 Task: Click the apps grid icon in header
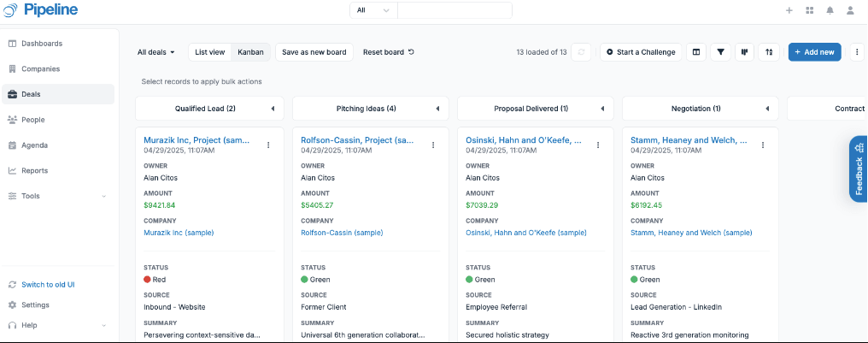point(809,10)
